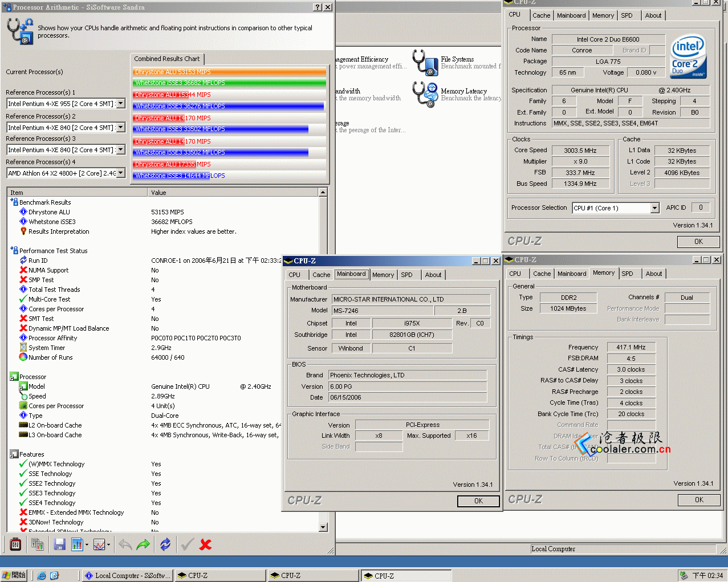Screen dimensions: 728x582
Task: Click the first CPU-Z taskbar button
Action: coord(220,576)
